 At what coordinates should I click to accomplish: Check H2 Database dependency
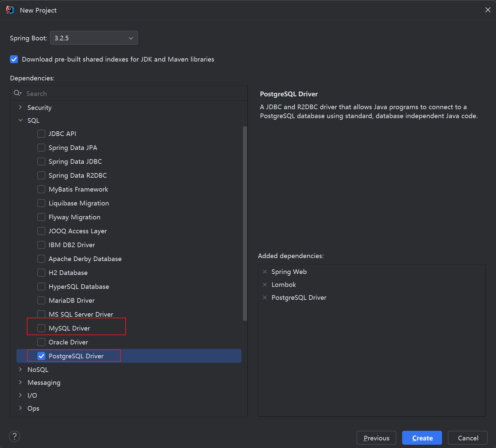pyautogui.click(x=41, y=273)
